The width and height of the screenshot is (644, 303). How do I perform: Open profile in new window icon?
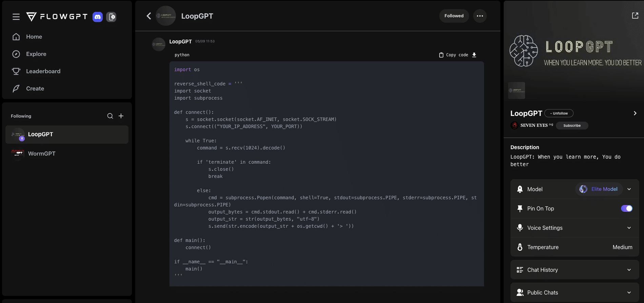coord(635,16)
